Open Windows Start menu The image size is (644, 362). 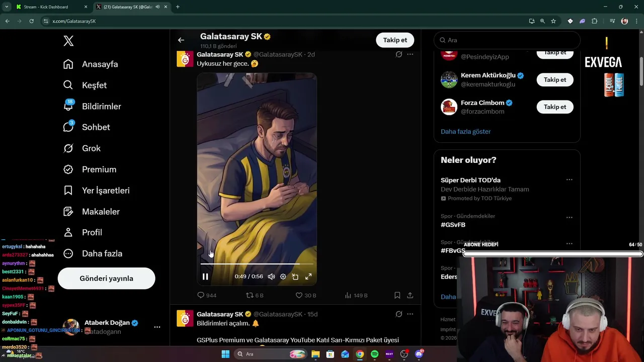[x=225, y=354]
